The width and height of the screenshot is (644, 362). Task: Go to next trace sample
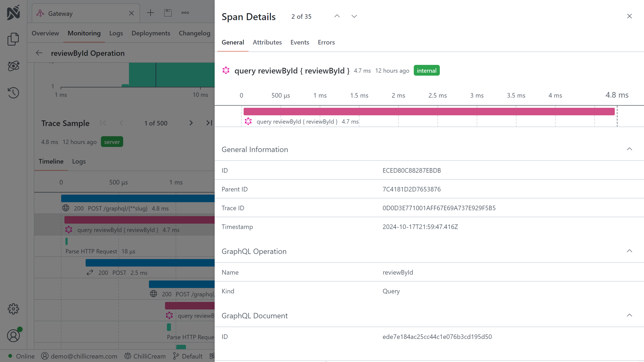click(191, 123)
